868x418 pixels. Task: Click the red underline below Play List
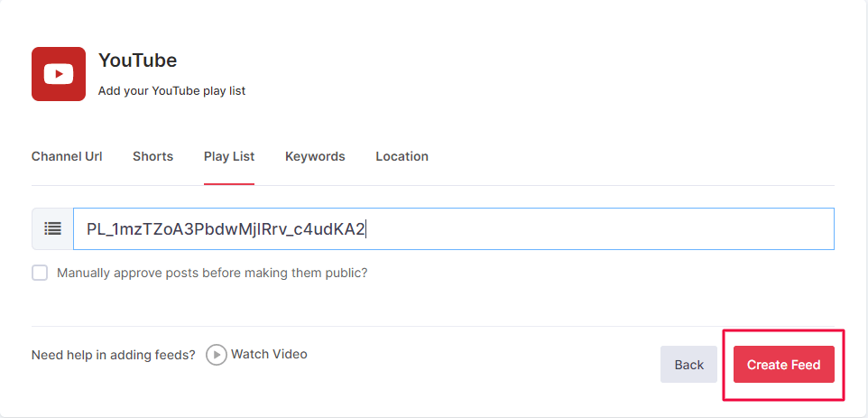[x=229, y=184]
